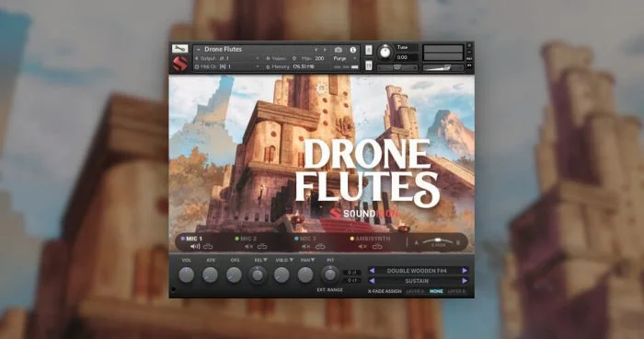Viewport: 644px width, 339px height.
Task: Click the VOL knob
Action: pyautogui.click(x=186, y=275)
